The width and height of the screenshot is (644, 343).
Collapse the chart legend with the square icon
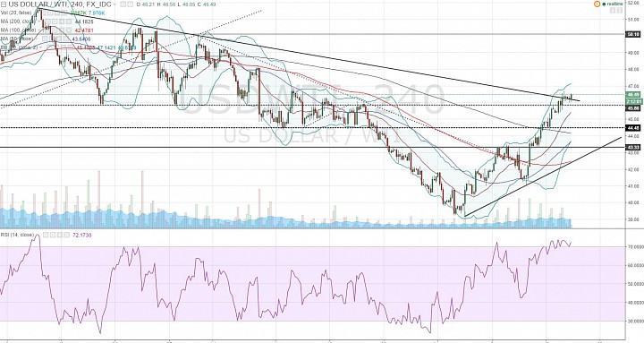(x=4, y=4)
